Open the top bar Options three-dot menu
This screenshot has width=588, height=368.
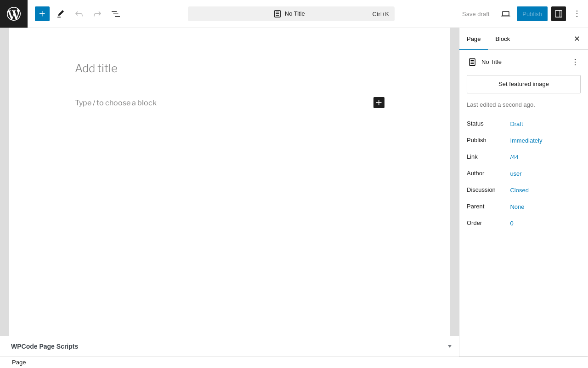[577, 14]
